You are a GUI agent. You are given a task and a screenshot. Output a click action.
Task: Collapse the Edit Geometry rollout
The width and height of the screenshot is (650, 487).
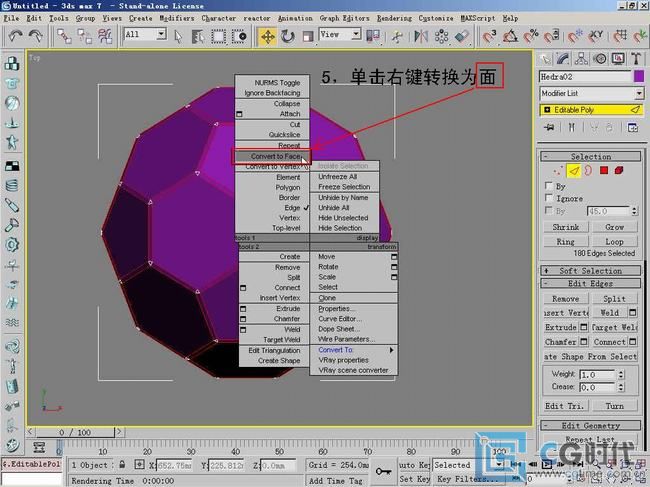[x=591, y=426]
